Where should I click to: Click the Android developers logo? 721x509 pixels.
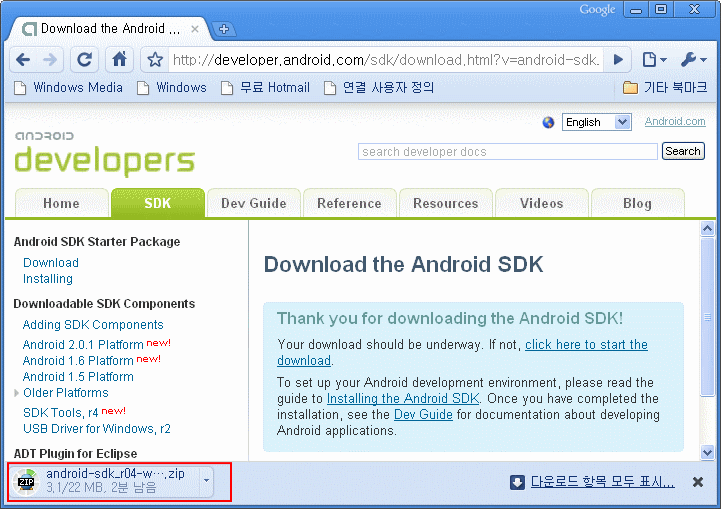[x=105, y=154]
